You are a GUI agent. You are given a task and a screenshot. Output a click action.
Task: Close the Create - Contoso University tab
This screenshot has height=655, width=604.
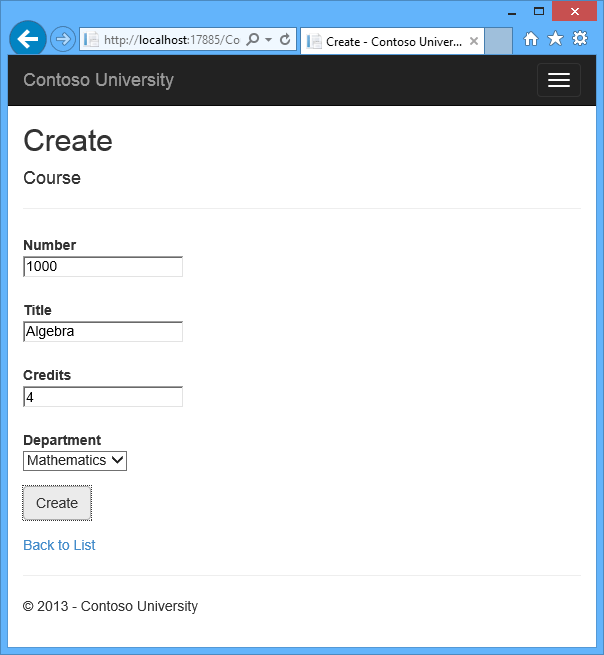point(474,41)
